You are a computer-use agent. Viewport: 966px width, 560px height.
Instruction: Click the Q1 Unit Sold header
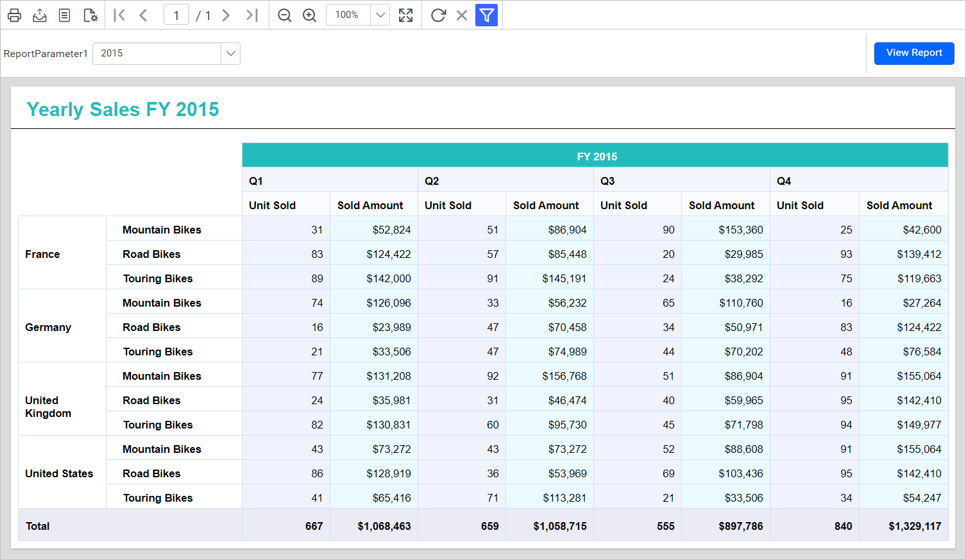[x=286, y=205]
